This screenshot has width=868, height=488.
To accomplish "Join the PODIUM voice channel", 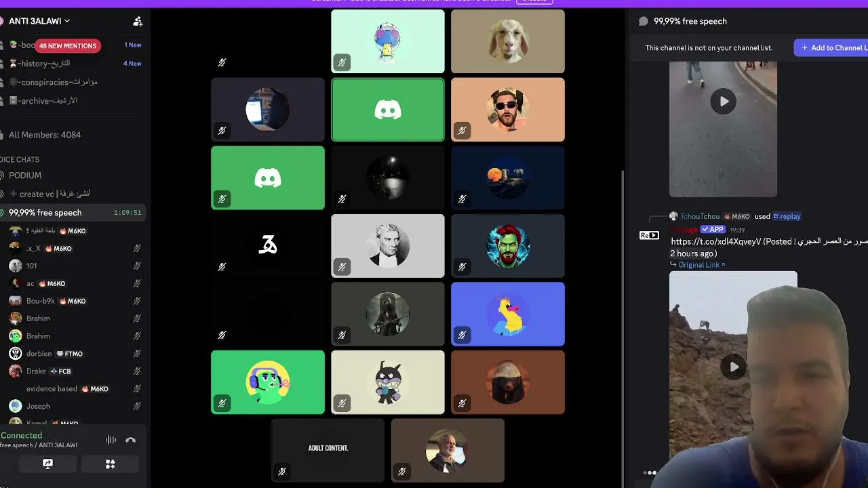I will (25, 176).
